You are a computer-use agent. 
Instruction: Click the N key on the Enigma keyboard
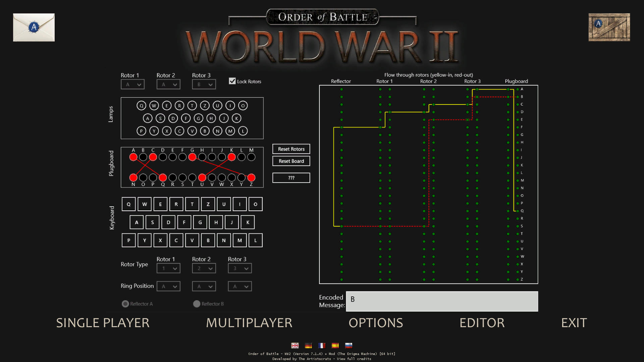pos(224,240)
